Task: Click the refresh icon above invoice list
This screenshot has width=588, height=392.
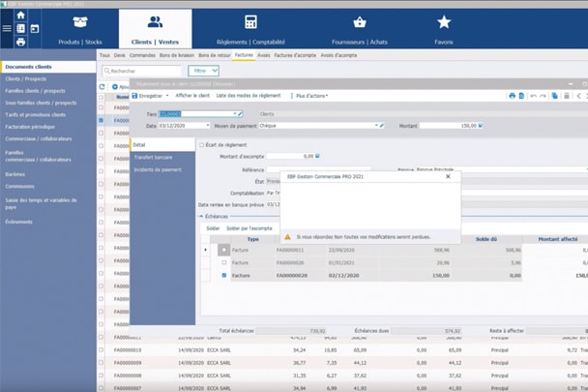Action: coord(103,86)
